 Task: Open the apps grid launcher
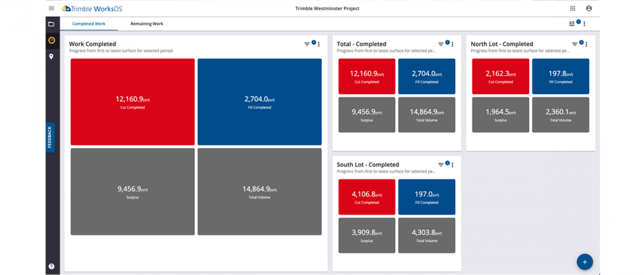(572, 8)
